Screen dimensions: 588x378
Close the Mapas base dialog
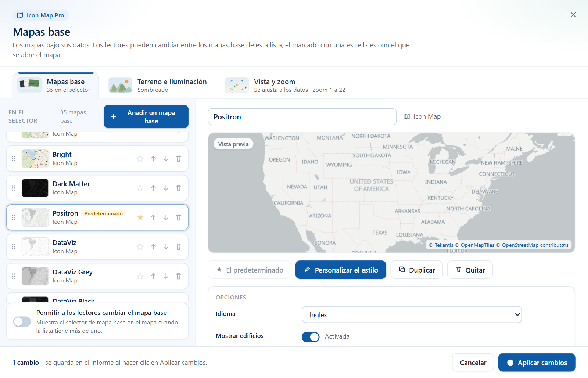coord(573,15)
